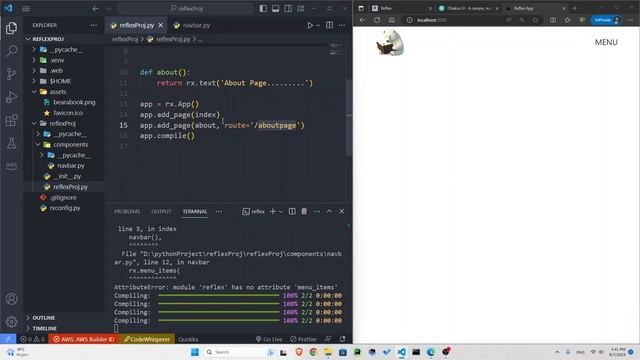Open the VS Code hamburger menu
This screenshot has width=640, height=360.
(x=26, y=9)
